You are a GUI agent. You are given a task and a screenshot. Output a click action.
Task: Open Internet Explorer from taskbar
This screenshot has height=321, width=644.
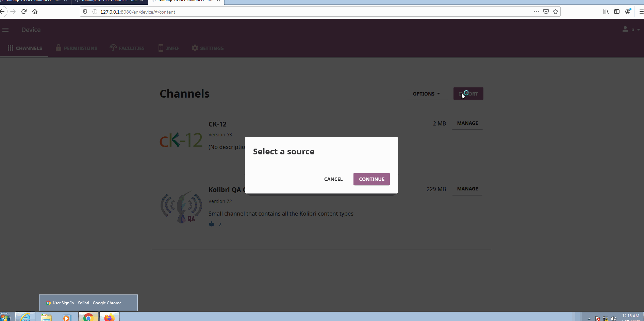[25, 317]
